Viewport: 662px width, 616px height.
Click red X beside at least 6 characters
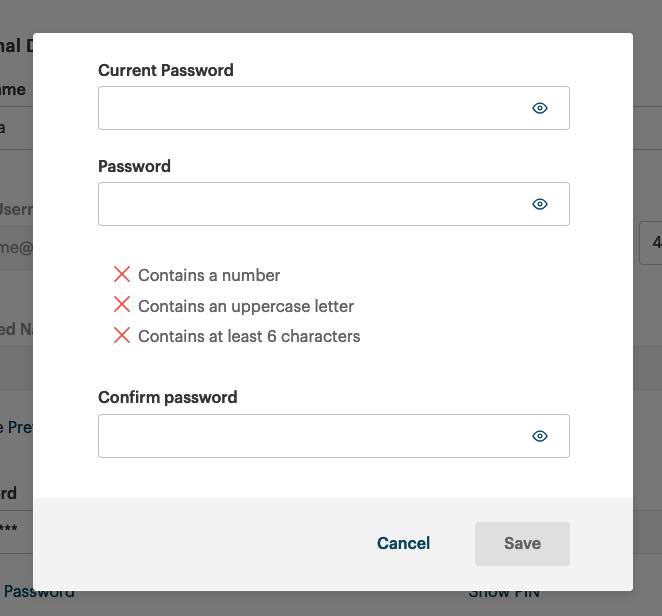tap(122, 336)
